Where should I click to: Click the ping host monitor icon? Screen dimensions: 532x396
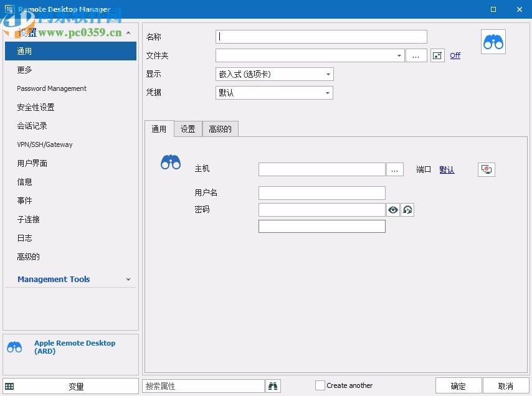pos(485,169)
